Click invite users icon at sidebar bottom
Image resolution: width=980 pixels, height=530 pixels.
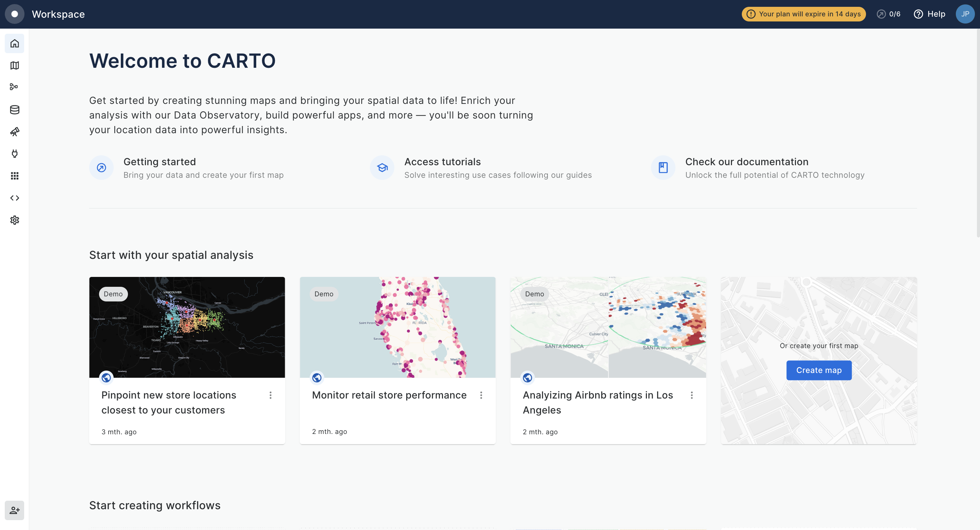[14, 510]
